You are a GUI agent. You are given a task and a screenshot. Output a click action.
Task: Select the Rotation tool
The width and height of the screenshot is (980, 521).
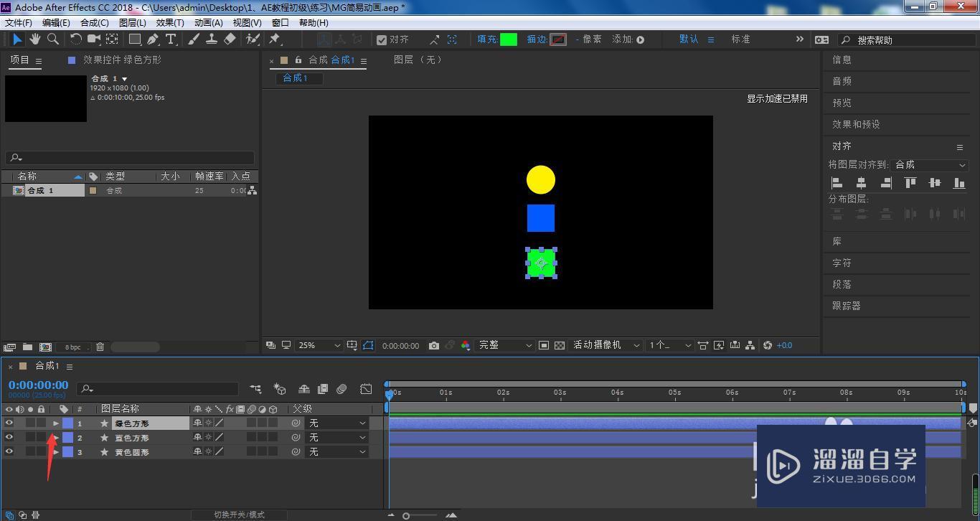click(x=76, y=39)
